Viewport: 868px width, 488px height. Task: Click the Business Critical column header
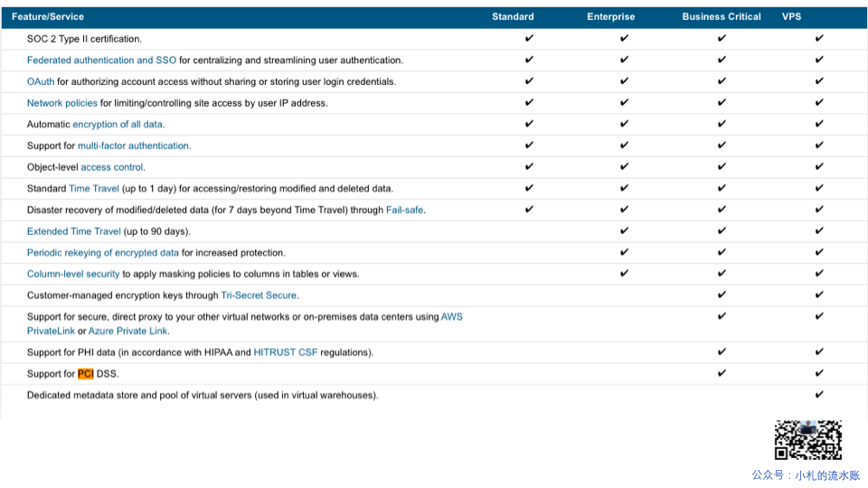722,16
